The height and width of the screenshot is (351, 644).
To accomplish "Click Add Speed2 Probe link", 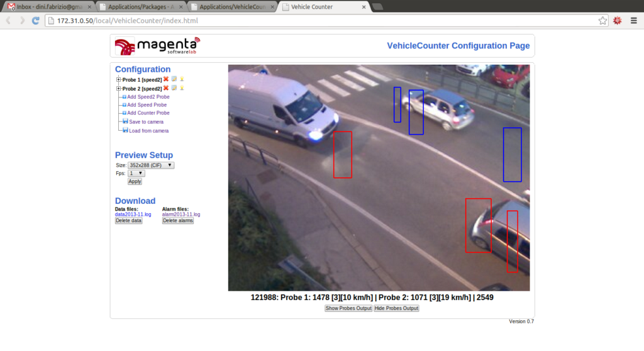I will [x=148, y=97].
